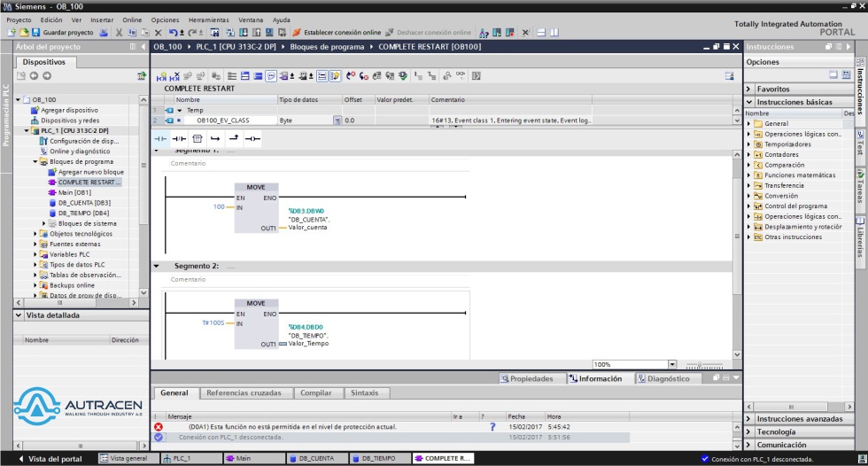Cut selection with the scissors icon
Image resolution: width=868 pixels, height=466 pixels.
point(119,33)
